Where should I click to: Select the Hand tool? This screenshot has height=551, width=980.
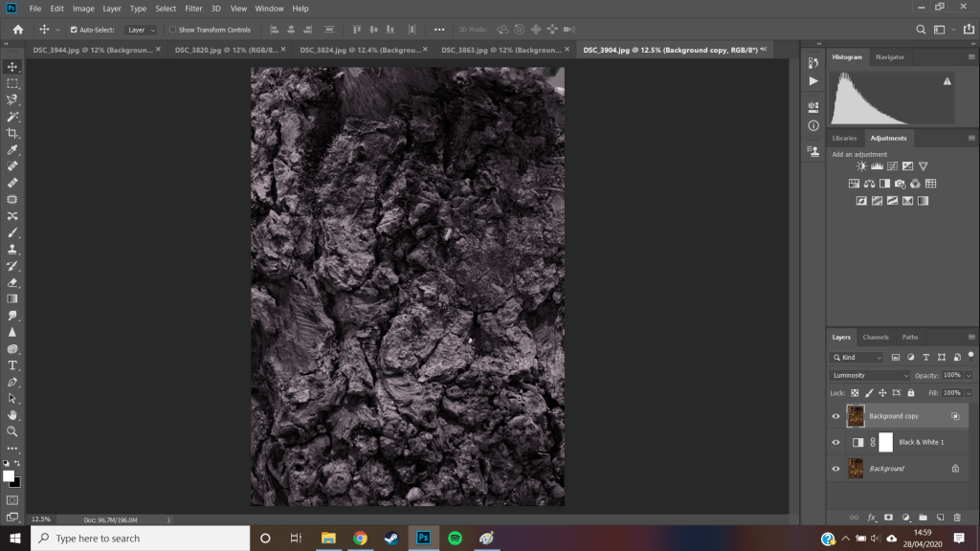(12, 415)
